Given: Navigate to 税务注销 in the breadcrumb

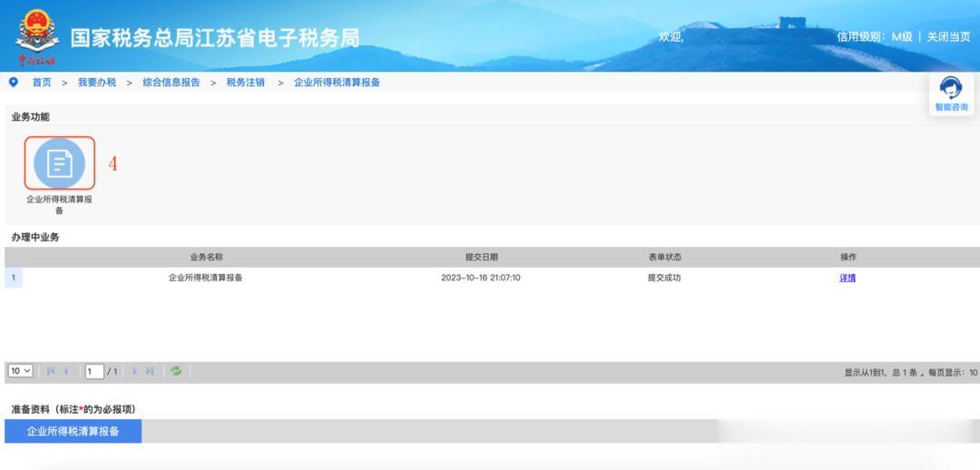Looking at the screenshot, I should tap(246, 83).
